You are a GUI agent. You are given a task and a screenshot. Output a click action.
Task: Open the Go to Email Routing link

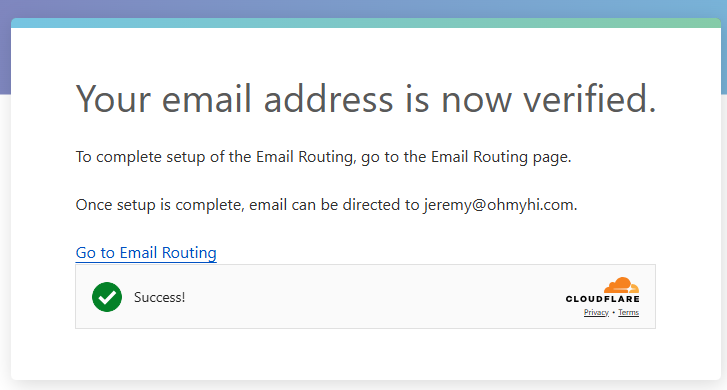pos(146,253)
